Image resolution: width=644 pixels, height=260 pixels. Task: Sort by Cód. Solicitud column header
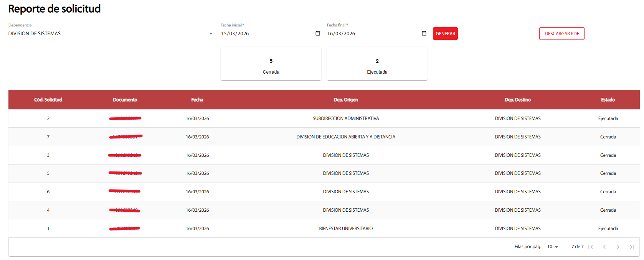[48, 100]
